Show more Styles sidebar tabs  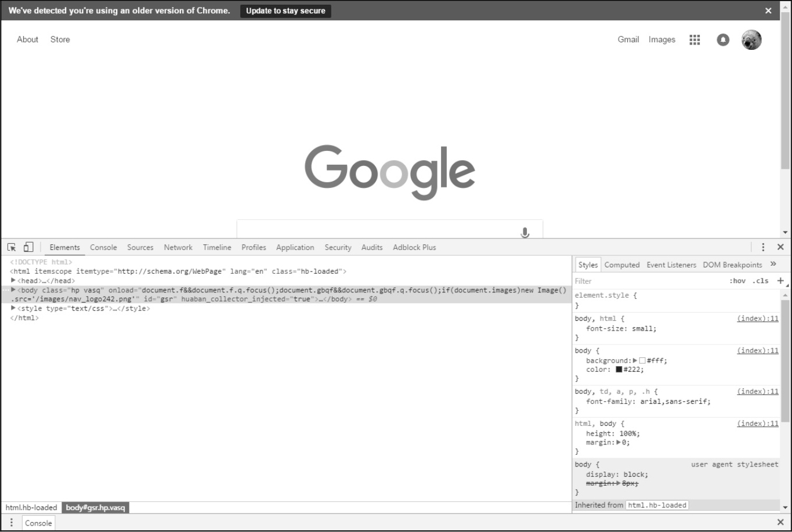(773, 264)
